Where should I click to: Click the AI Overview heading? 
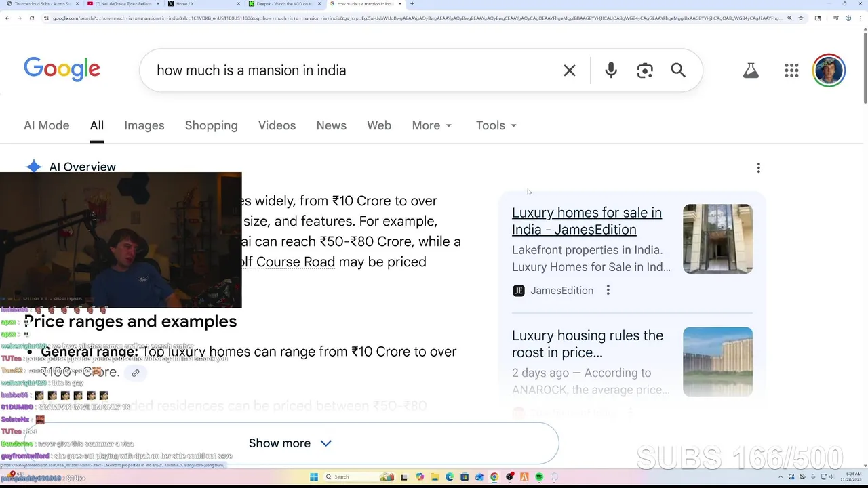[x=82, y=167]
